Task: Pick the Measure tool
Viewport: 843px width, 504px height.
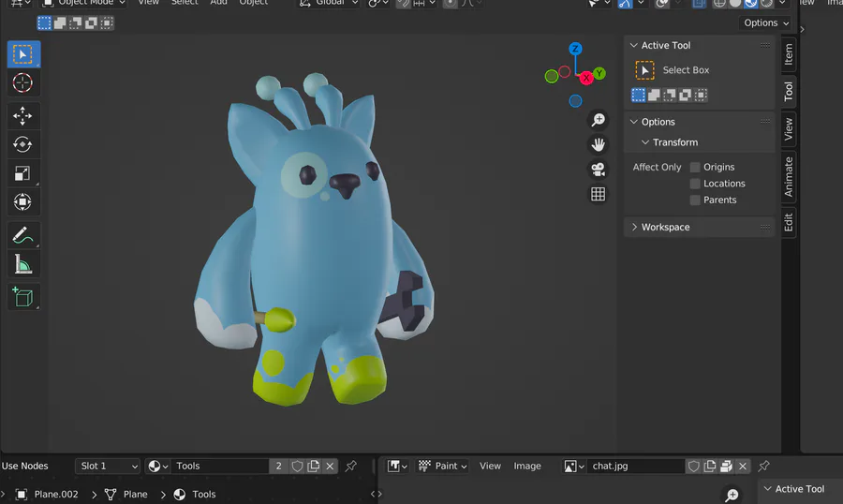Action: point(23,265)
